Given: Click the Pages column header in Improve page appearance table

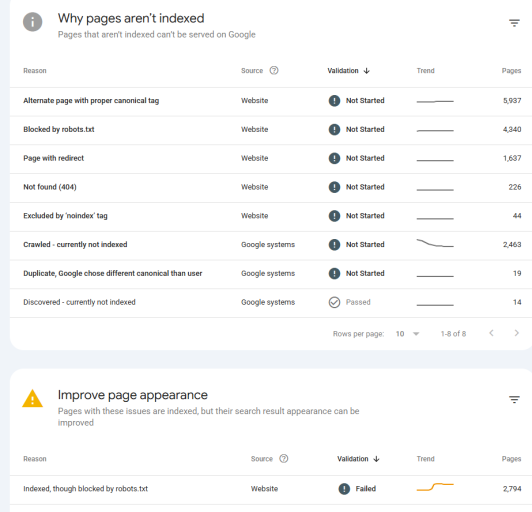Looking at the screenshot, I should pos(511,459).
